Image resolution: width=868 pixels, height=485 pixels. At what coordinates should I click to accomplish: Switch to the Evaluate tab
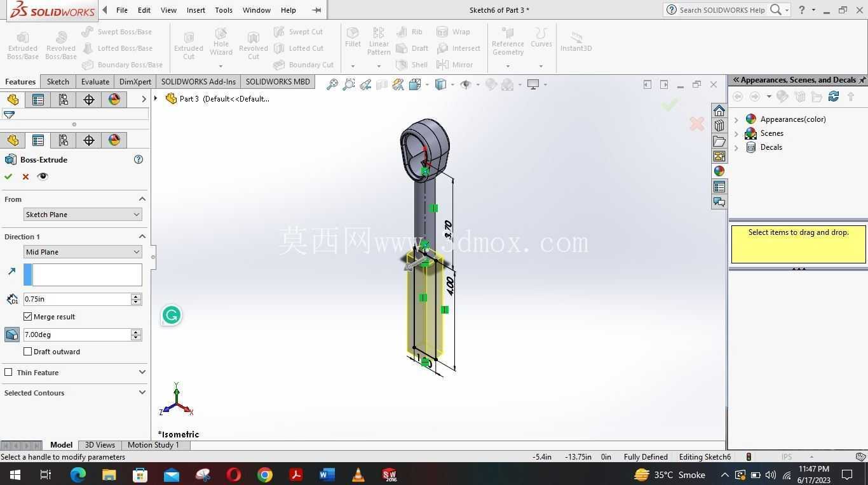point(95,81)
